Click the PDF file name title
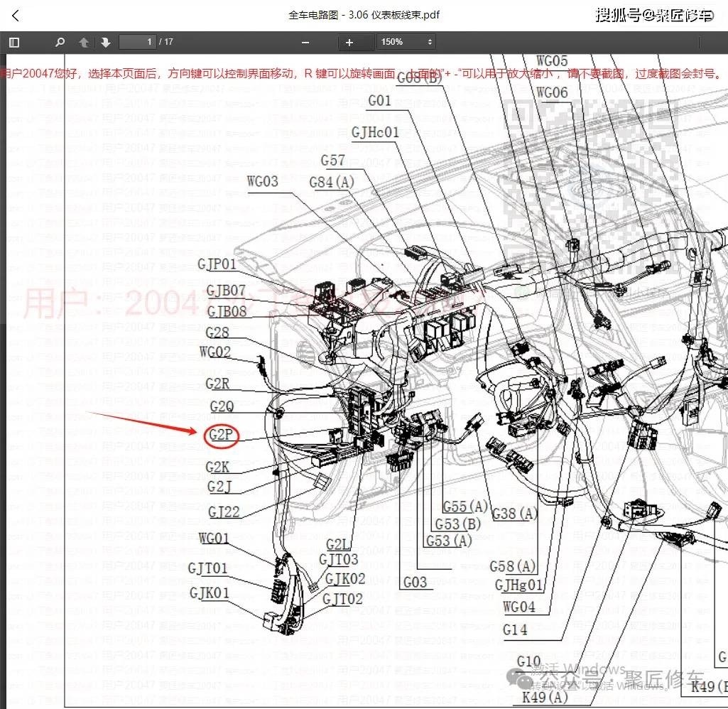Viewport: 728px width, 709px height. tap(364, 15)
